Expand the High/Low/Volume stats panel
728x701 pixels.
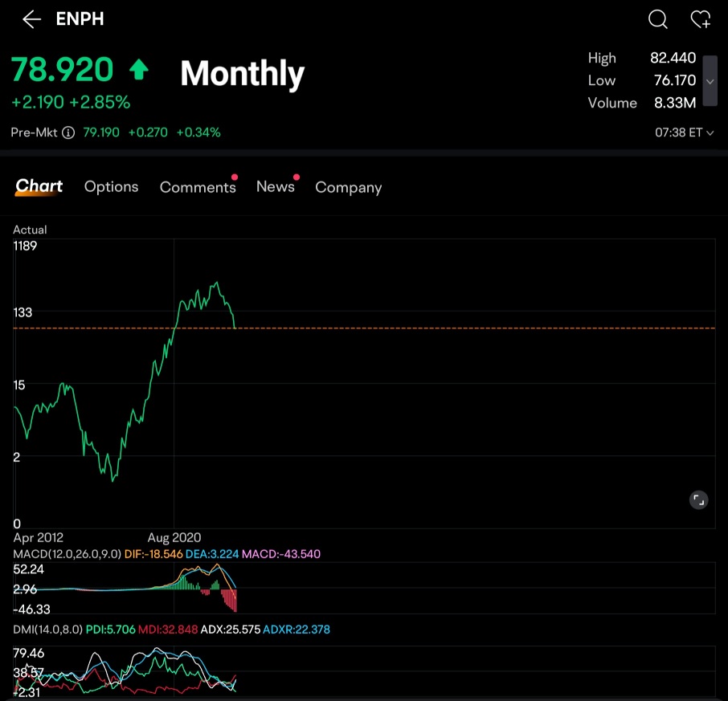coord(710,81)
